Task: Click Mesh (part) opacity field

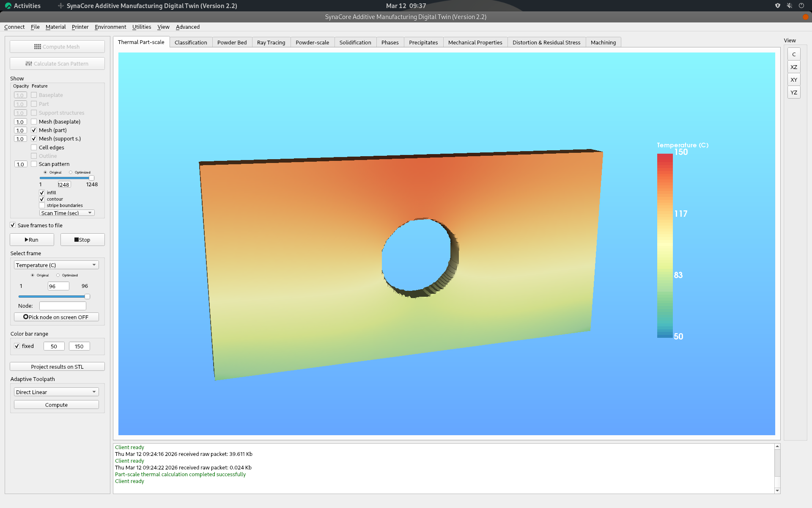Action: pos(20,130)
